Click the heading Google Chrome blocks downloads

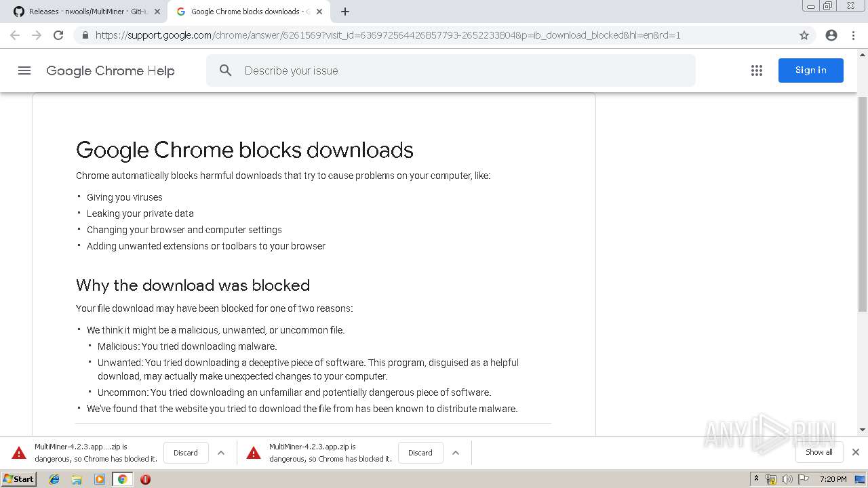245,150
